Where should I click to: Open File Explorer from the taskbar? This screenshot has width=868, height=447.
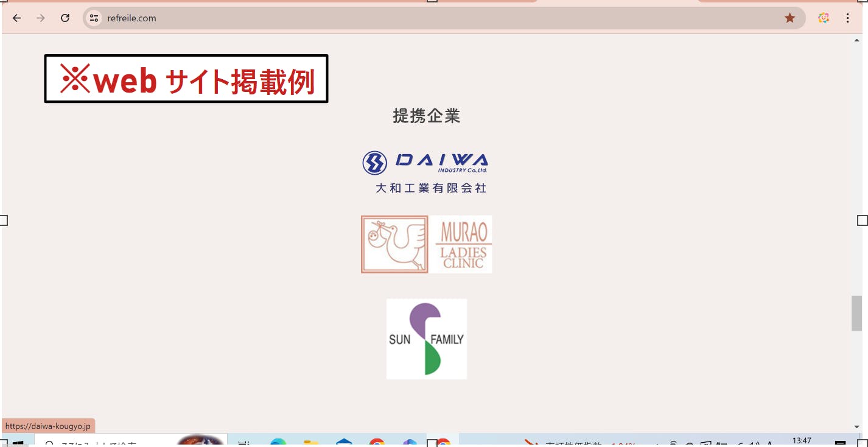click(311, 443)
